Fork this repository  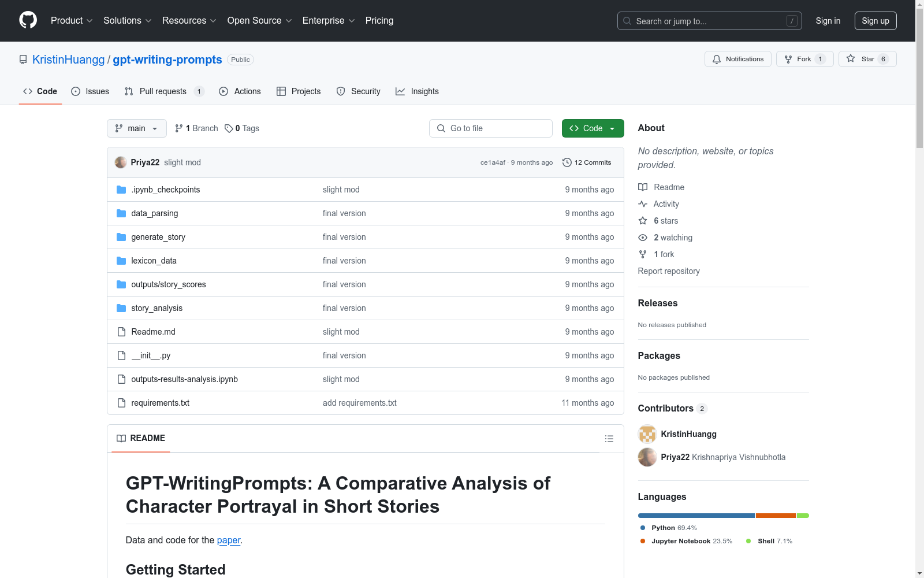[804, 59]
